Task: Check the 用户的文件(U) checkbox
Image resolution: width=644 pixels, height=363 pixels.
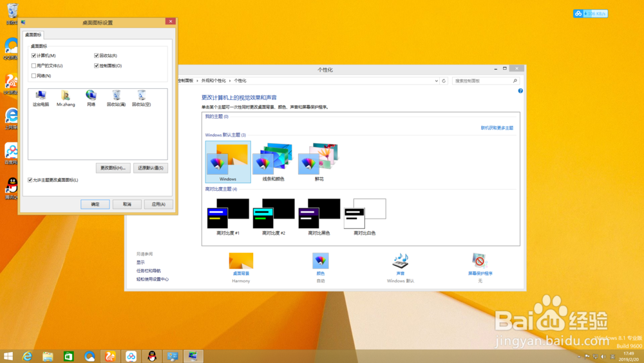Action: click(33, 66)
